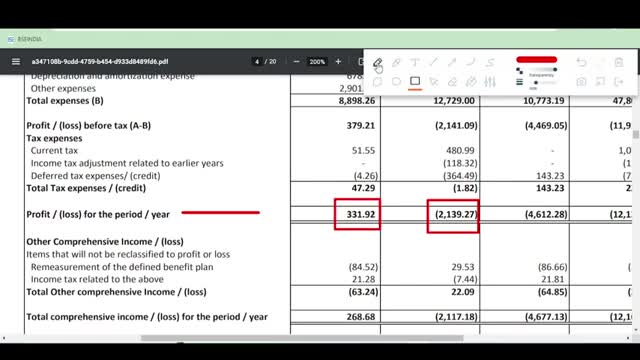640x360 pixels.
Task: Click "Profit / (loss) for the period / year"
Action: (x=98, y=214)
